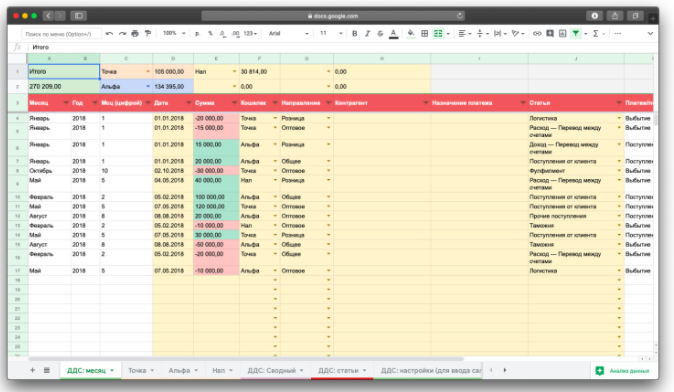
Task: Open the horizontal align menu
Action: click(464, 34)
